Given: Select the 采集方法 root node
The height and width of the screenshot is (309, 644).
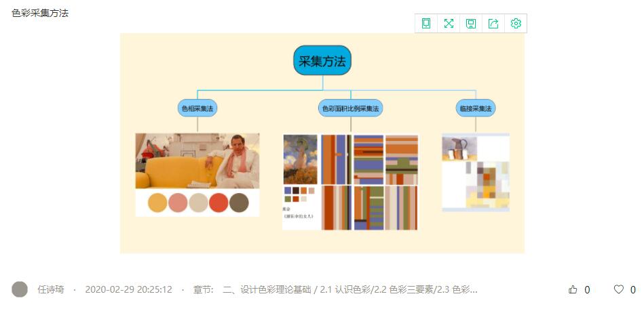Looking at the screenshot, I should coord(322,60).
